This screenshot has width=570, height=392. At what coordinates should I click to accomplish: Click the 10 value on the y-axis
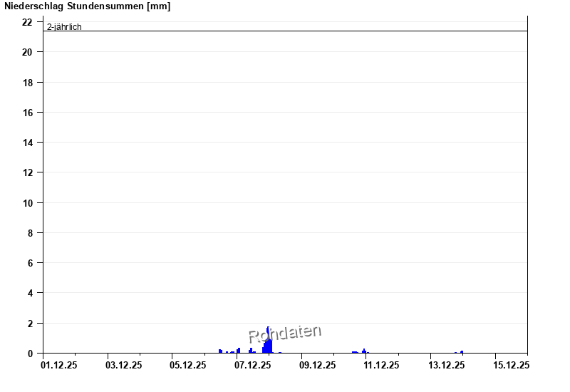[27, 202]
